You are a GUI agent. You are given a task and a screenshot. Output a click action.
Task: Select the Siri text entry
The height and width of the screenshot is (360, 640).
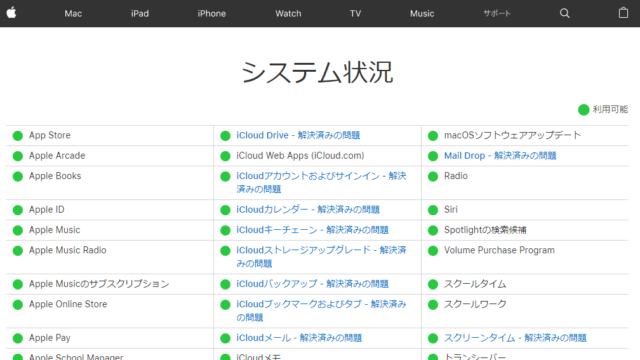(451, 209)
